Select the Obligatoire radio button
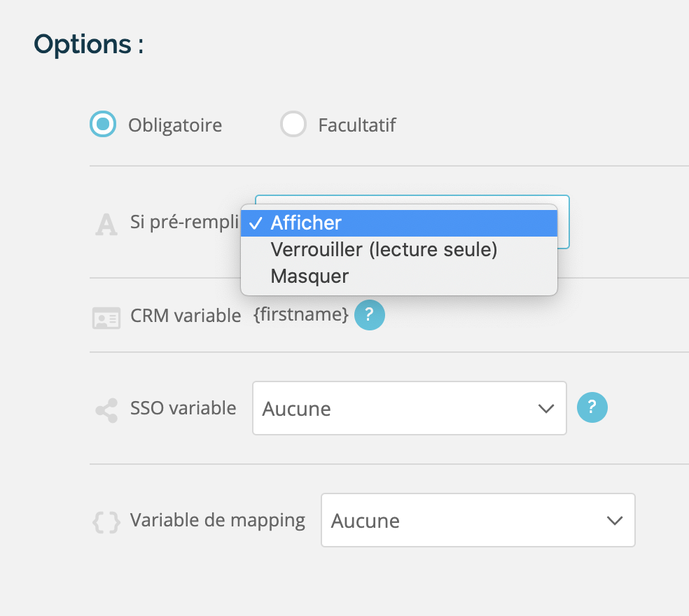 pos(103,124)
